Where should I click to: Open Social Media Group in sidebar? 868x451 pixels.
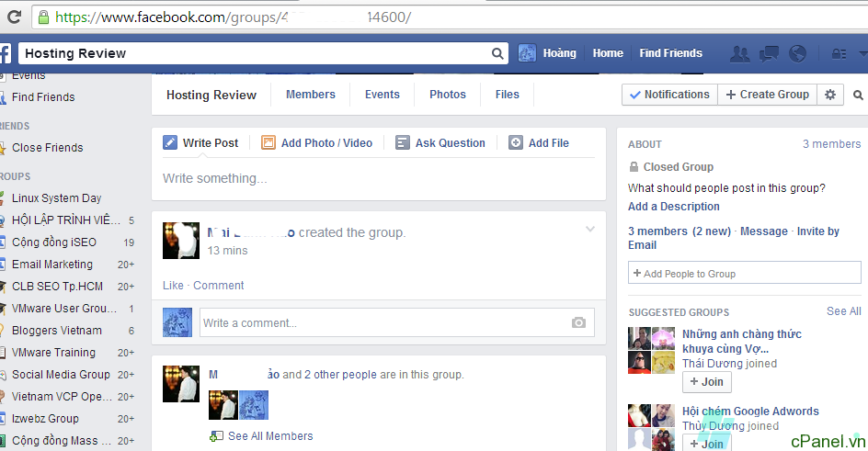(61, 375)
